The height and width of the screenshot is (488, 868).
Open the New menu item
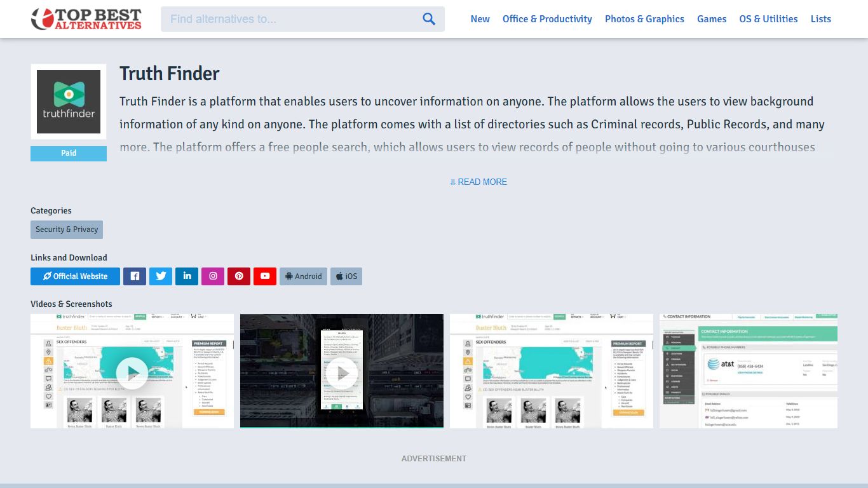tap(480, 19)
